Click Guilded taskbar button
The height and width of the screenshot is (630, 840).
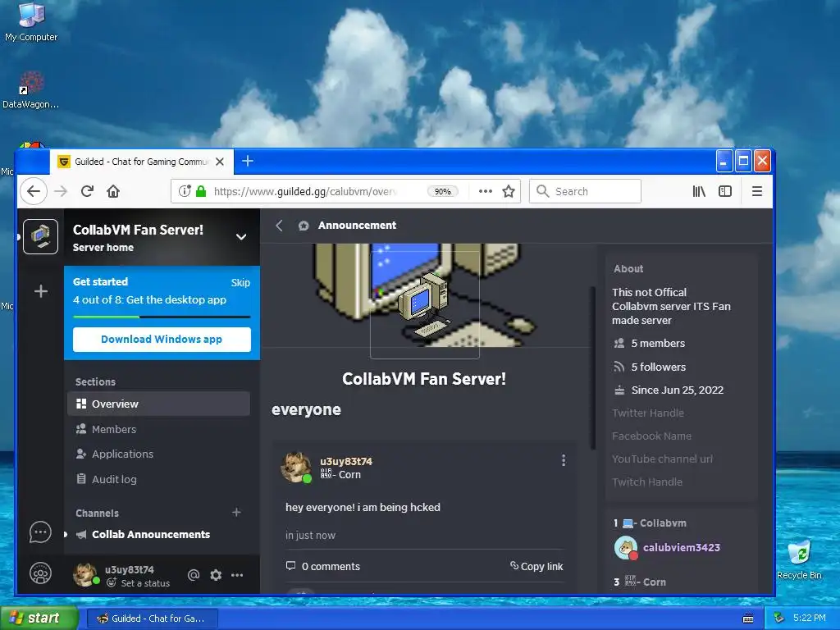tap(152, 619)
